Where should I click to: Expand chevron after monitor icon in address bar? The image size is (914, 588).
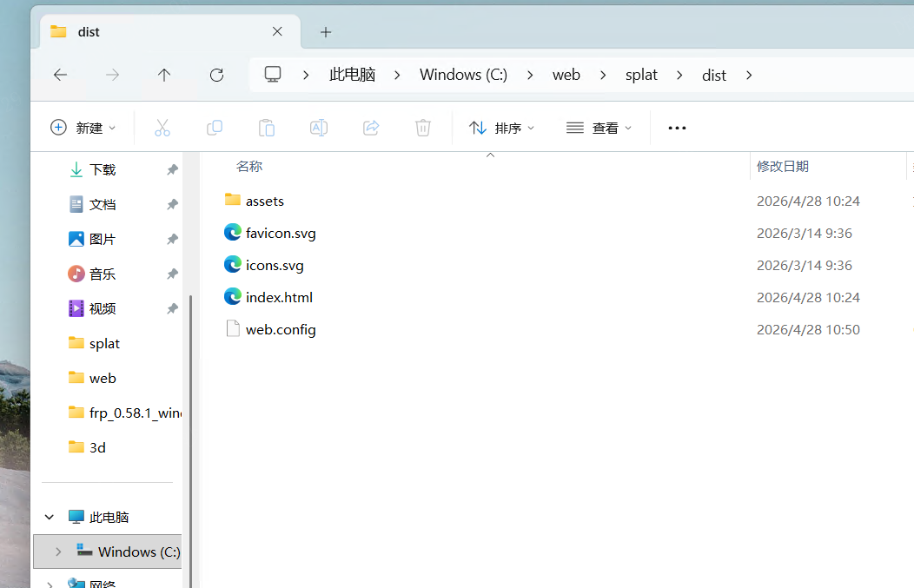(x=306, y=76)
